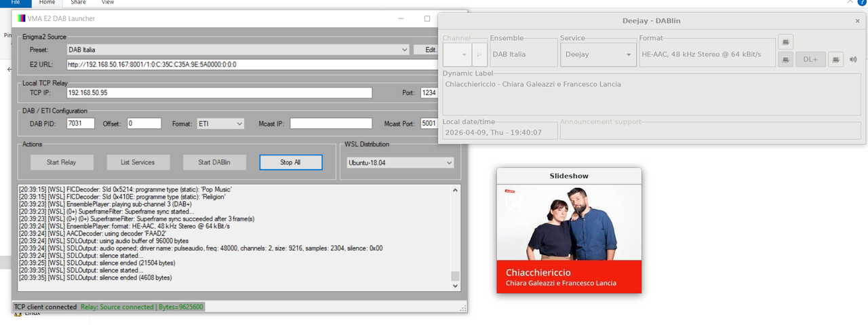Click the Stop All button
Screen dimensions: 868x325
click(290, 162)
